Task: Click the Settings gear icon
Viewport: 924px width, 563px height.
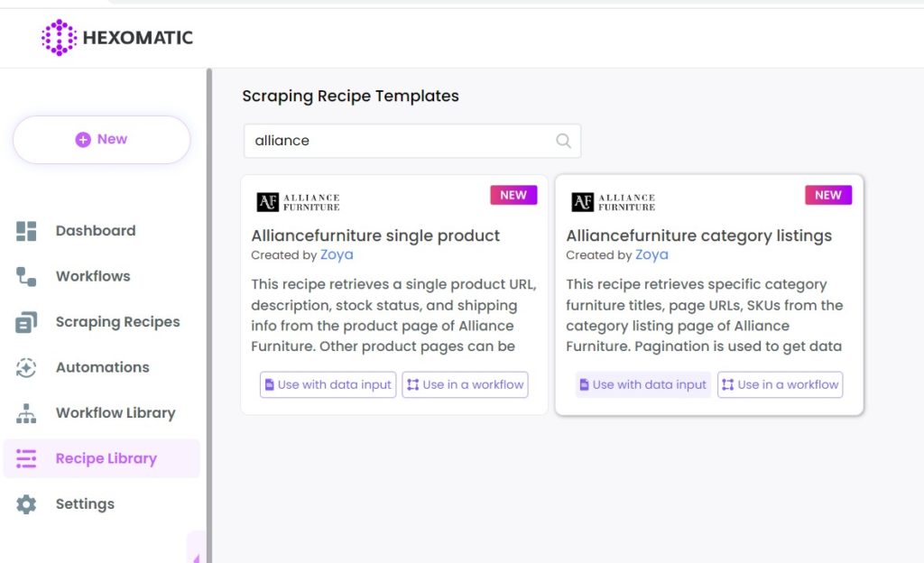Action: [x=26, y=504]
